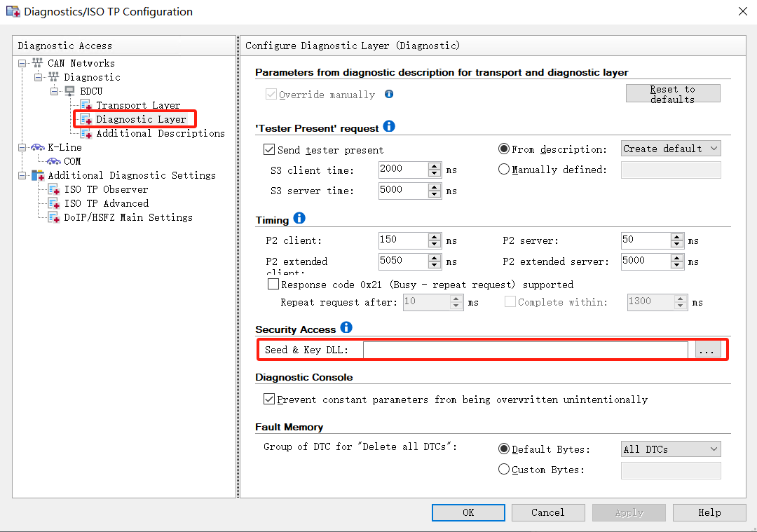The height and width of the screenshot is (532, 757).
Task: Click the info icon next to Timing
Action: 299,218
